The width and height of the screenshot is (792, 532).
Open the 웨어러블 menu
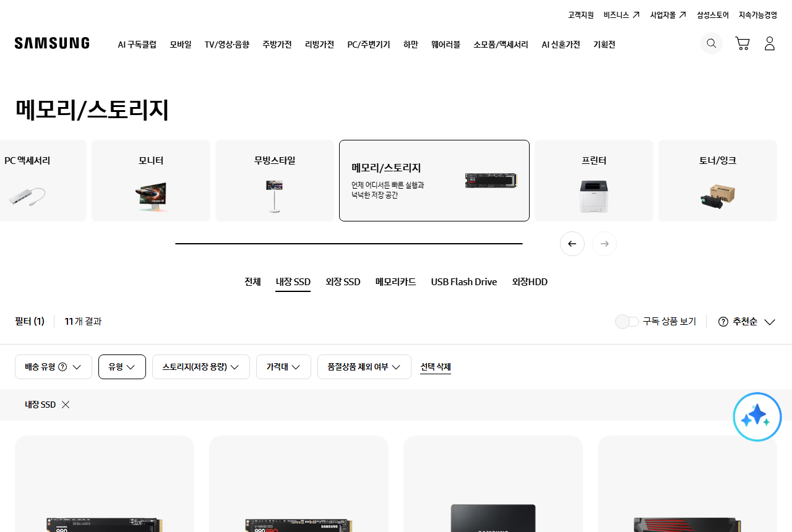[x=446, y=45]
